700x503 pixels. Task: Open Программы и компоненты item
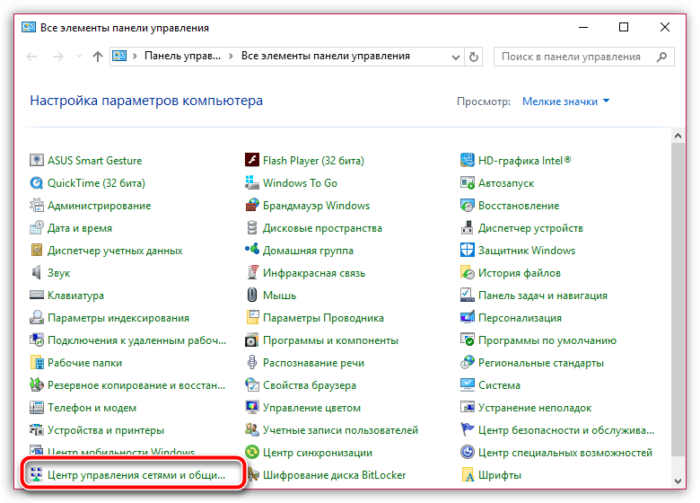pos(330,340)
